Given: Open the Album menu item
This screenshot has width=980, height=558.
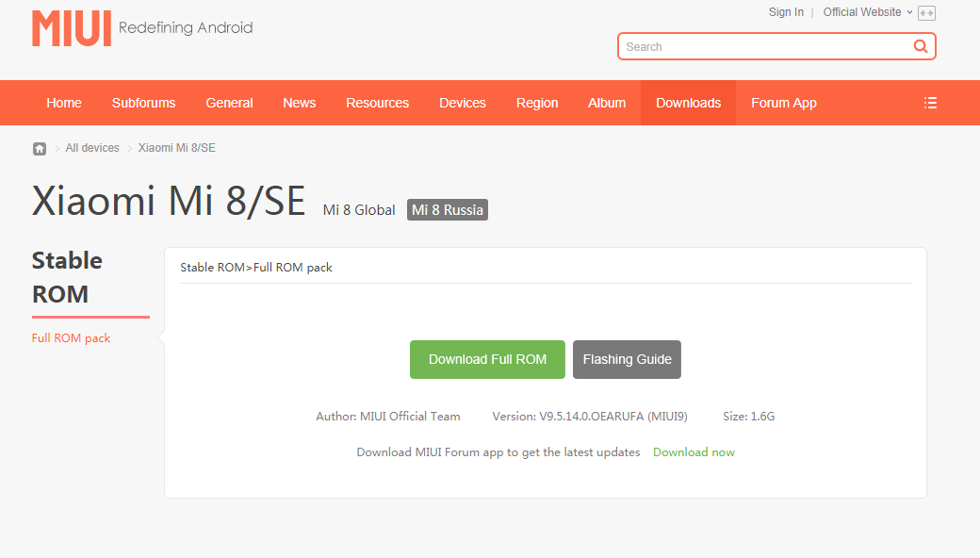Looking at the screenshot, I should [x=607, y=103].
